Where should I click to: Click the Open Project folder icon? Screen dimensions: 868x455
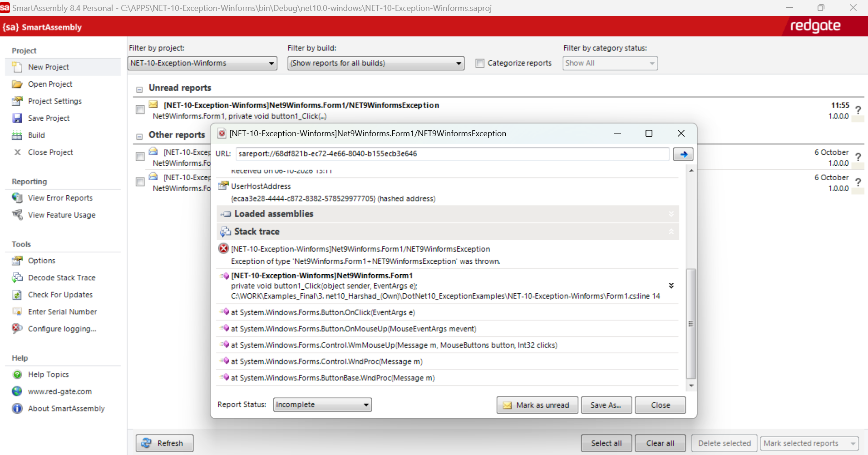coord(17,84)
